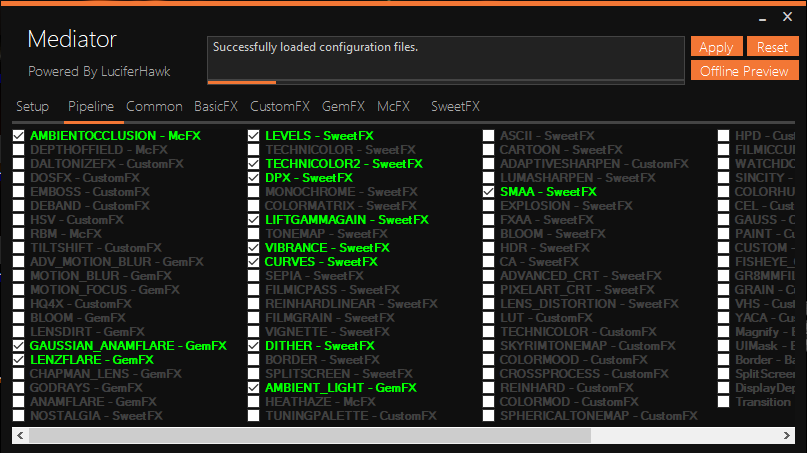807x453 pixels.
Task: Tick CARTOON - SweetFX checkbox
Action: (488, 149)
